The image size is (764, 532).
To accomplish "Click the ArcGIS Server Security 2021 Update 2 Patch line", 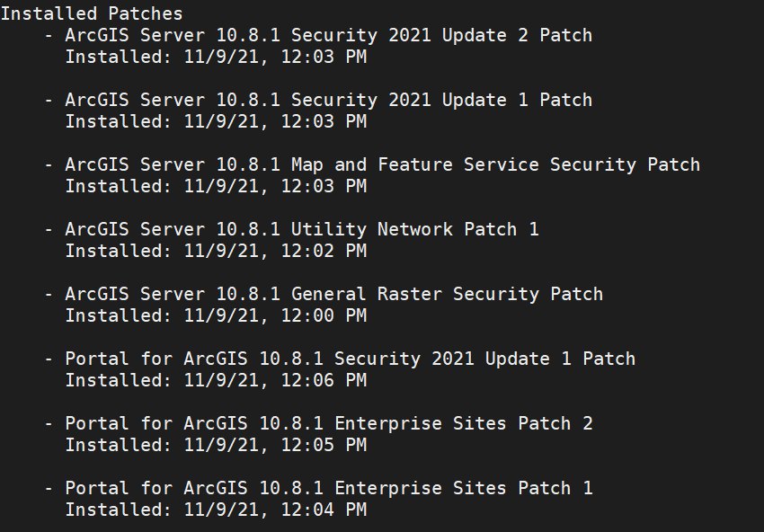I will coord(328,35).
